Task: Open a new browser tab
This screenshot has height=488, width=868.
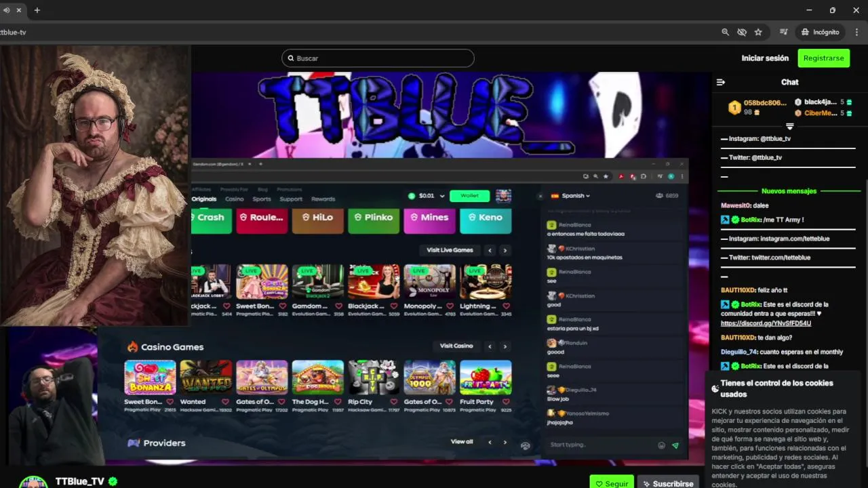Action: [x=37, y=10]
